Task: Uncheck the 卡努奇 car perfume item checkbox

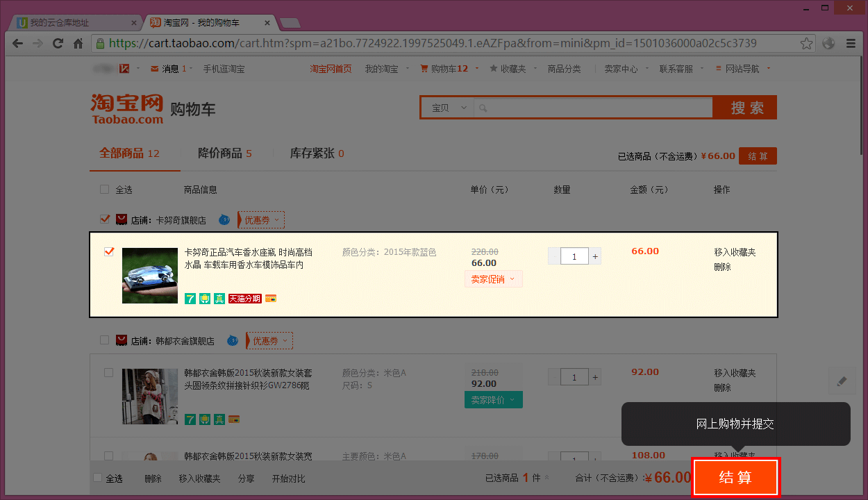Action: 109,251
